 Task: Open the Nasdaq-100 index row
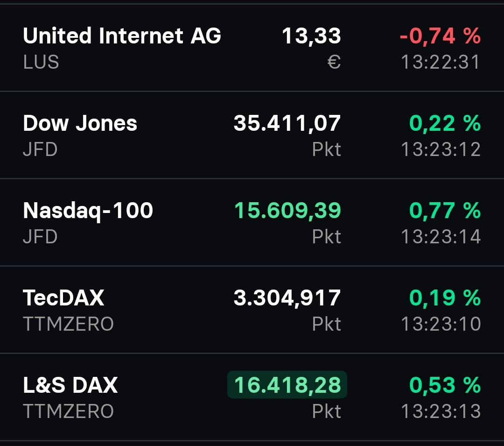tap(88, 210)
